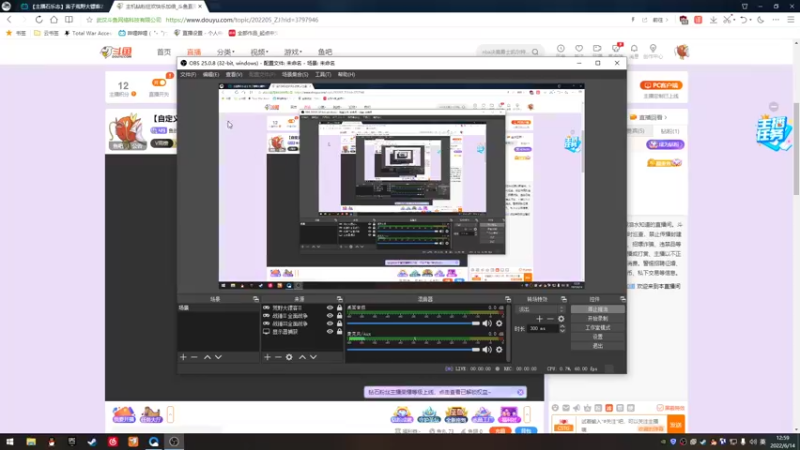
Task: Click the chat message input box
Action: [621, 424]
